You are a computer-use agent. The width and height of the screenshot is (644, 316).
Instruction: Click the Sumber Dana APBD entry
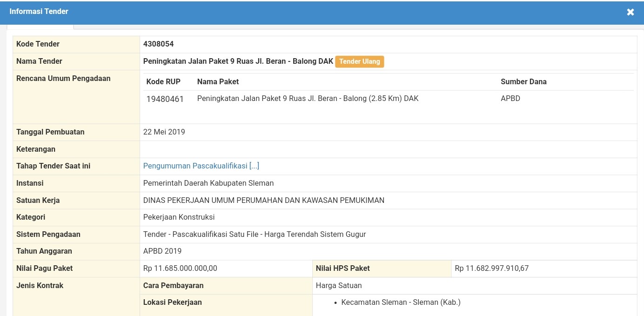[509, 99]
